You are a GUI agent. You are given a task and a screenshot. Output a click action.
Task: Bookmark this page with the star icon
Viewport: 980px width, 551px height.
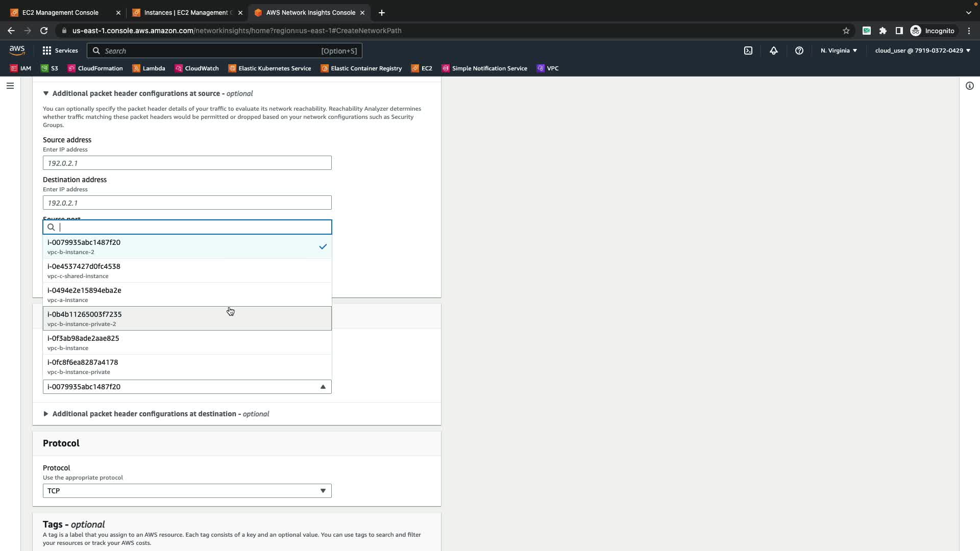coord(846,31)
